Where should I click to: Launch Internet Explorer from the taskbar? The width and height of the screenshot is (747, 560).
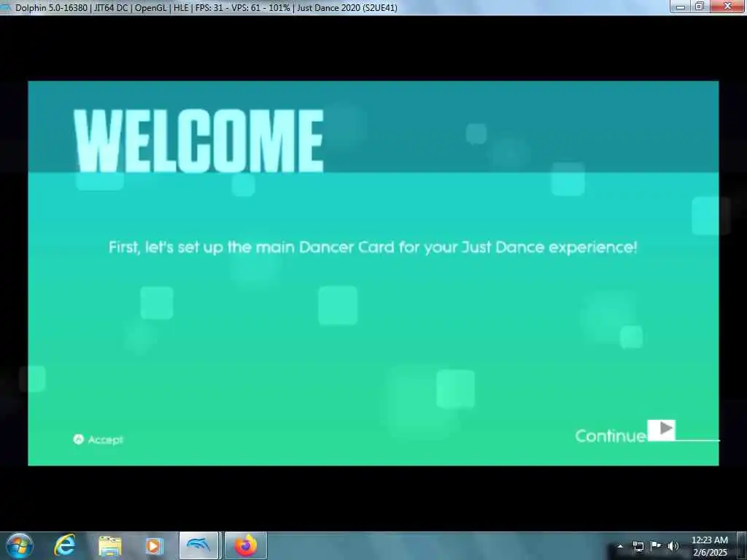(x=65, y=545)
